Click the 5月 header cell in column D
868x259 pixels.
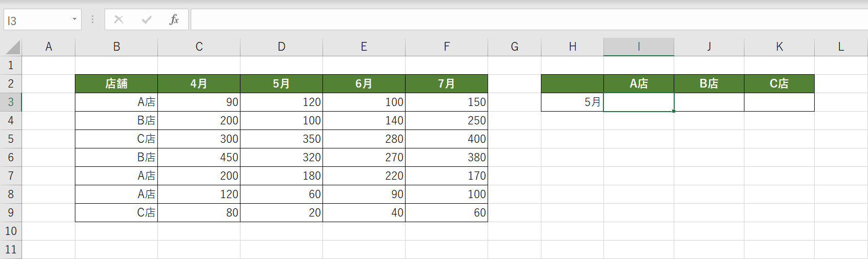click(x=281, y=84)
